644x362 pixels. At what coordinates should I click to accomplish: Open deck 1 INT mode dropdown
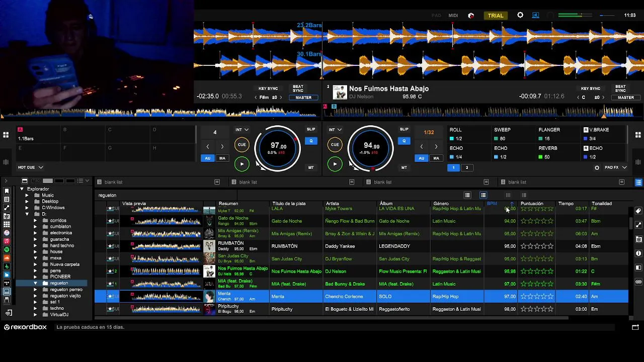click(x=242, y=130)
